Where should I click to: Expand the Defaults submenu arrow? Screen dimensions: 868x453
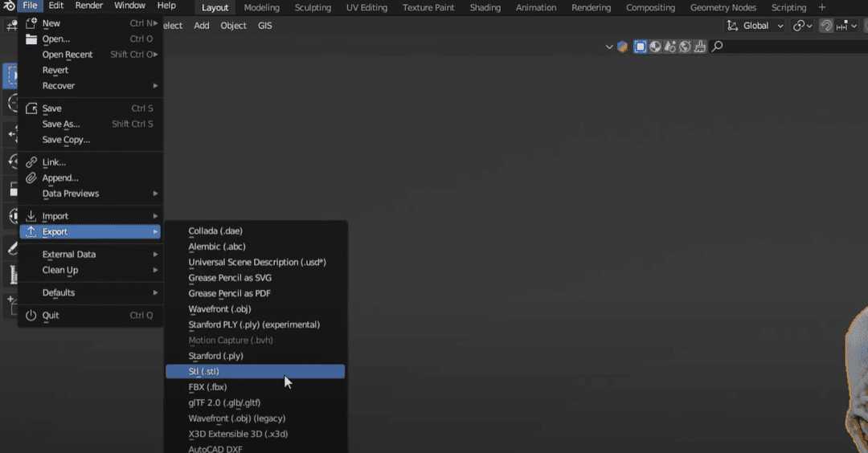(156, 292)
